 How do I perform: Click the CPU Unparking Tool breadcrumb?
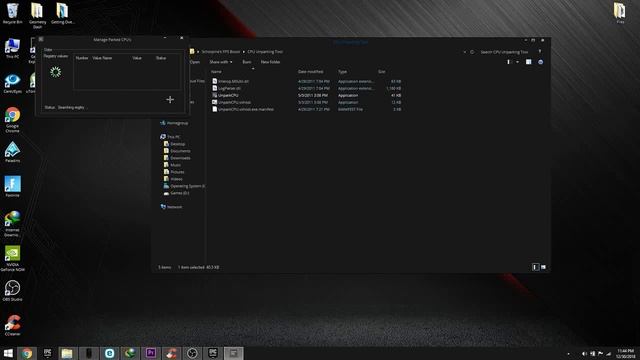tap(265, 52)
